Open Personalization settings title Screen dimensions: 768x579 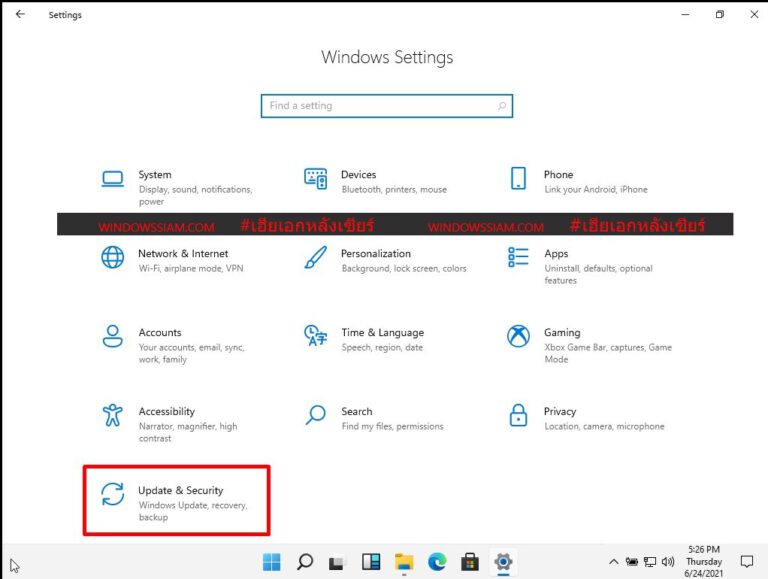click(x=376, y=253)
